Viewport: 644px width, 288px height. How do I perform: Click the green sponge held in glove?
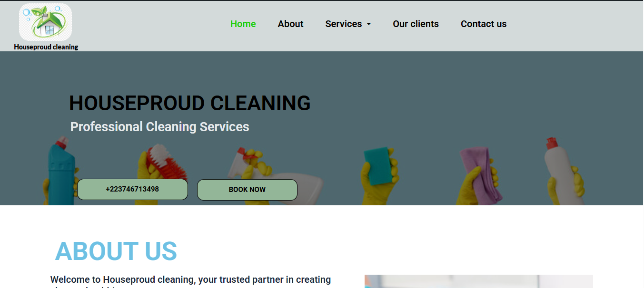[x=378, y=166]
